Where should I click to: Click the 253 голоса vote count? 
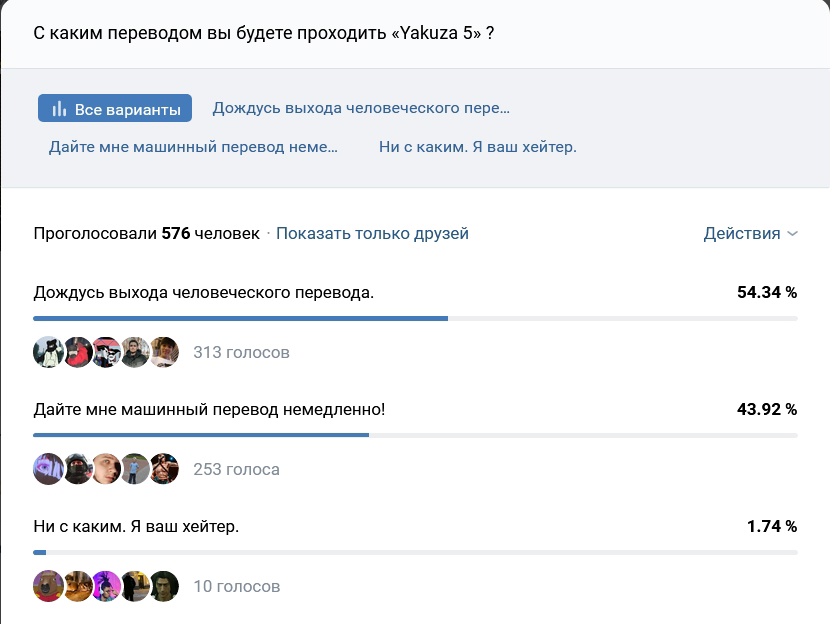(x=236, y=469)
